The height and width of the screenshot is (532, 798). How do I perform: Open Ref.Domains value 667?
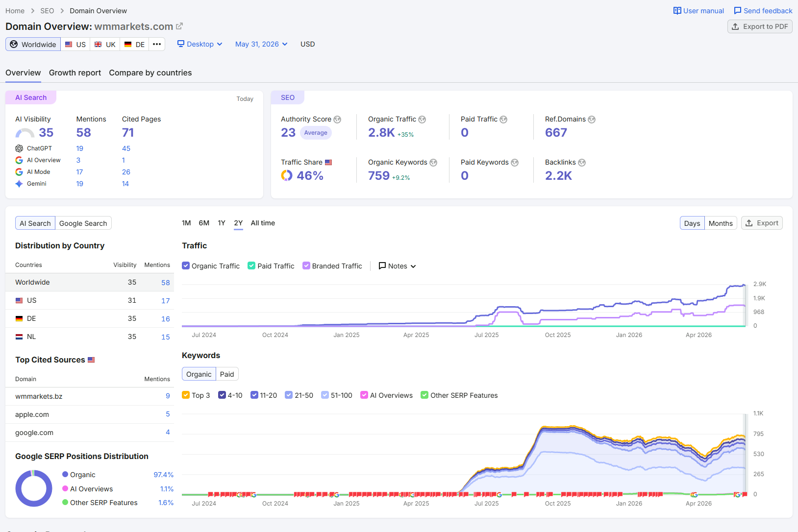(556, 133)
